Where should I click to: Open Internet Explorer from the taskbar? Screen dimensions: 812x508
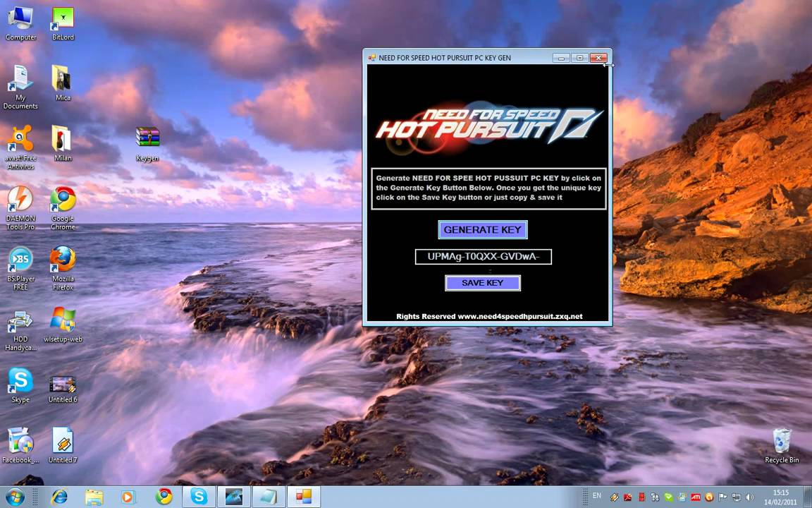click(59, 497)
